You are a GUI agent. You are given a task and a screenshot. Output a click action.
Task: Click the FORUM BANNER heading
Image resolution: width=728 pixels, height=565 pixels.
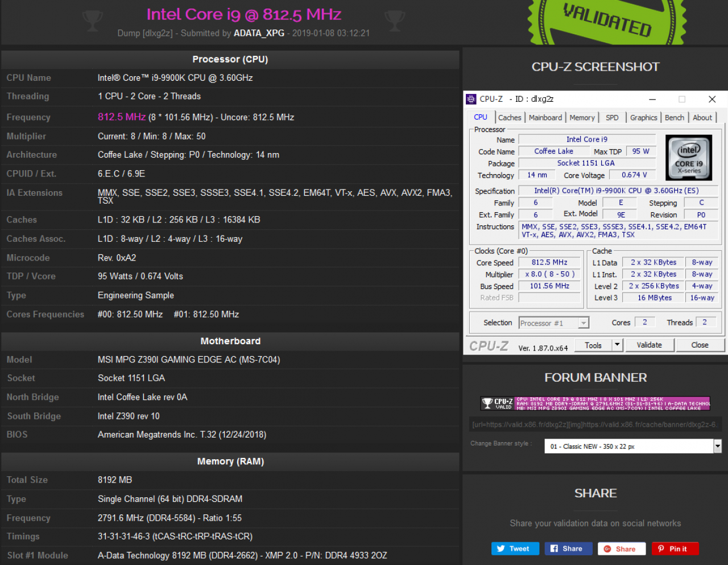(595, 378)
